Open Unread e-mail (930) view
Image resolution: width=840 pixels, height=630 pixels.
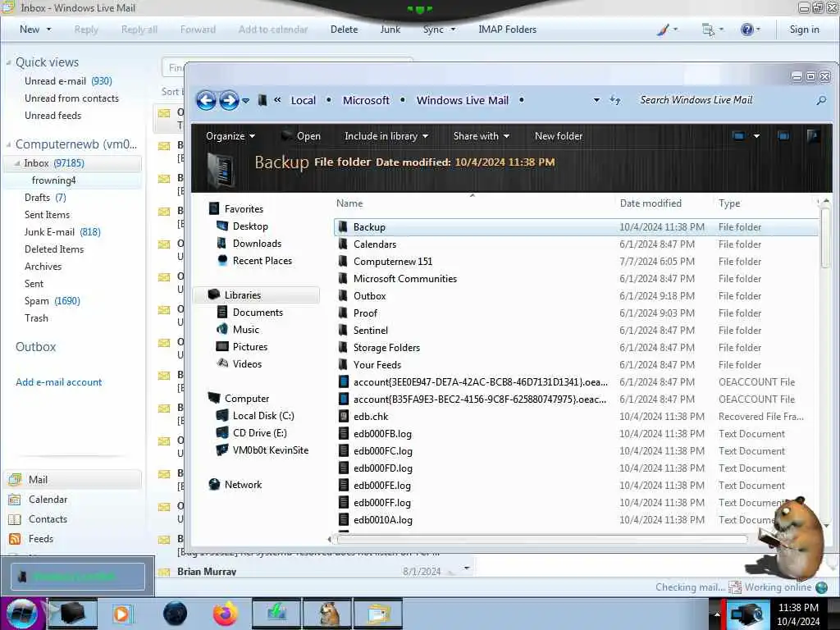coord(68,81)
